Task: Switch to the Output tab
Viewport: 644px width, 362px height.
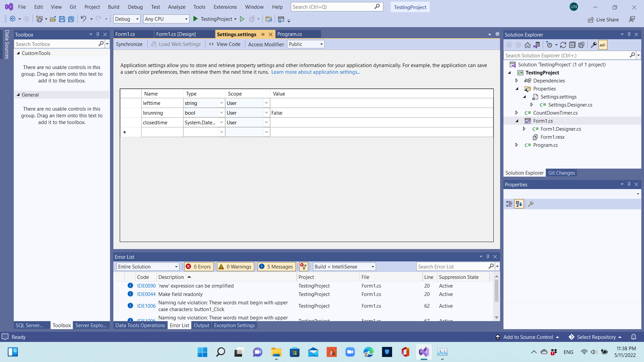Action: coord(201,325)
